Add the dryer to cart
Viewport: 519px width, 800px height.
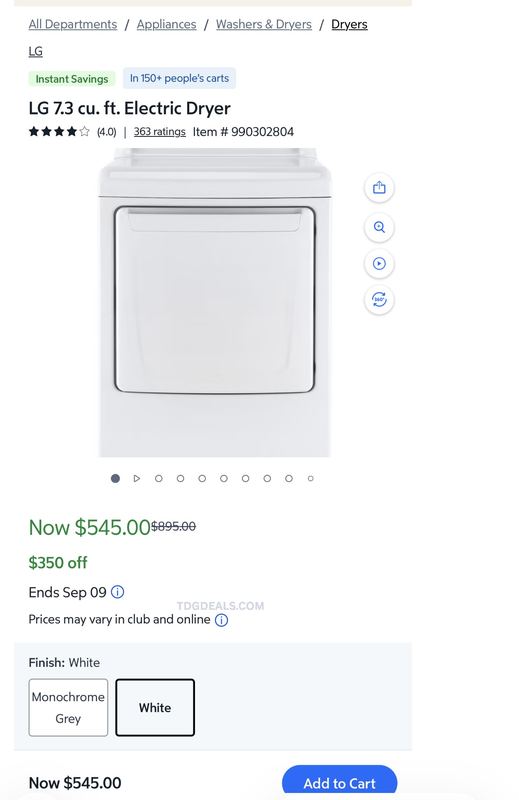tap(339, 782)
